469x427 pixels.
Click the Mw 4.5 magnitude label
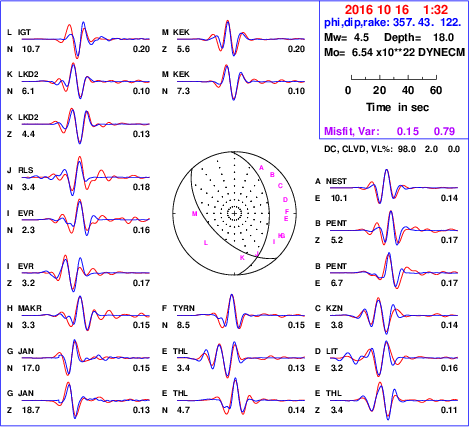(346, 37)
